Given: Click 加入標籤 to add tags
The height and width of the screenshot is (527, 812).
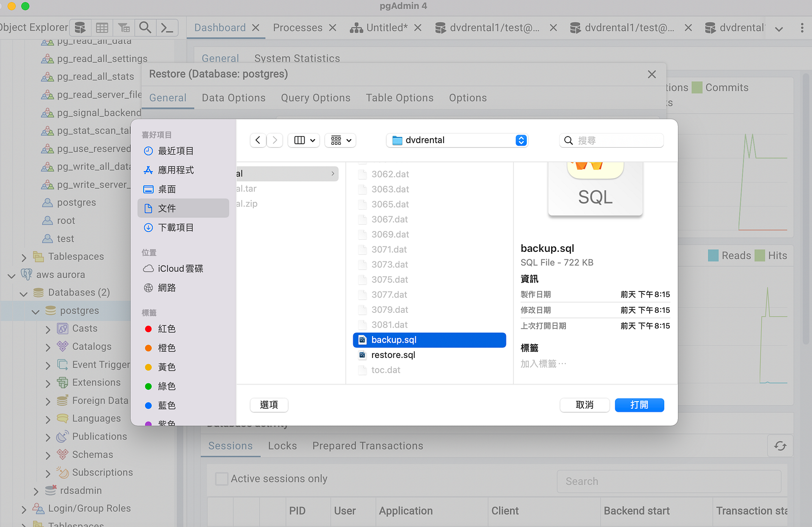Looking at the screenshot, I should pyautogui.click(x=544, y=364).
